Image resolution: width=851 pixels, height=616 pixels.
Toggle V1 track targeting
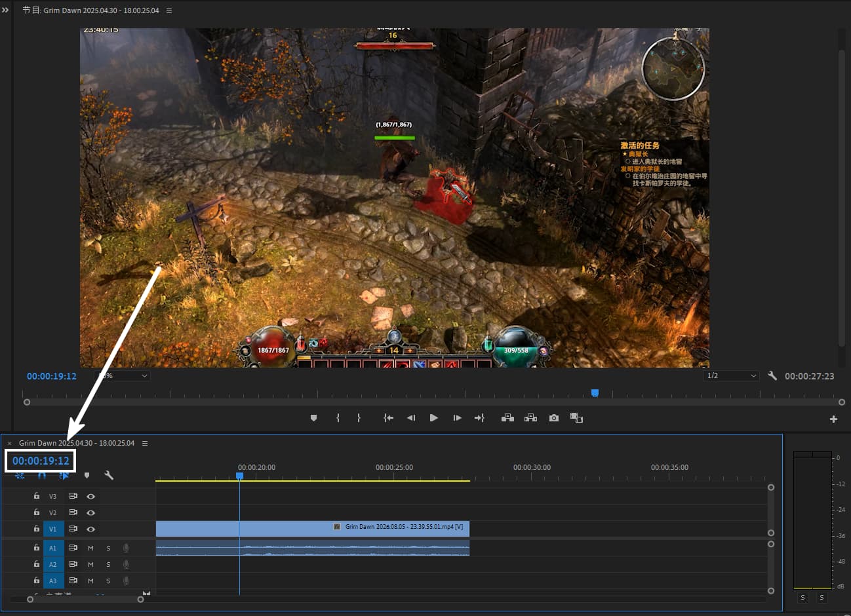pyautogui.click(x=53, y=529)
